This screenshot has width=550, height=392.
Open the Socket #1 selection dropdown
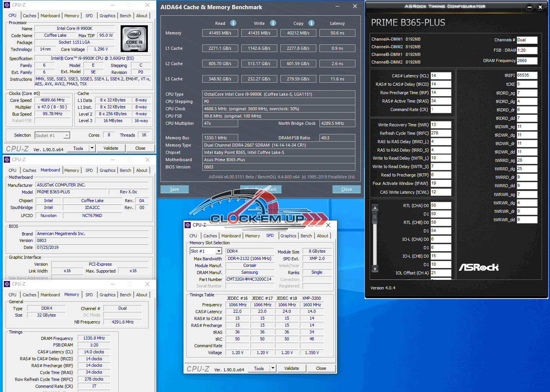(67, 135)
